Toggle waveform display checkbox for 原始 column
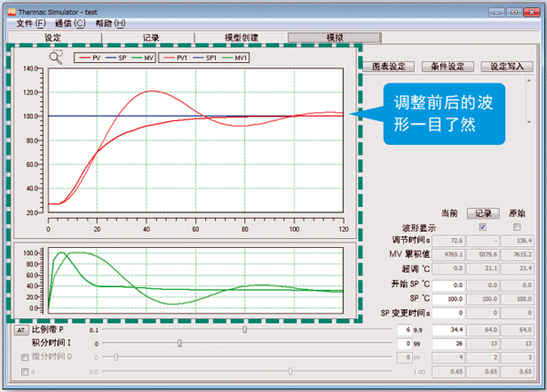 [517, 227]
